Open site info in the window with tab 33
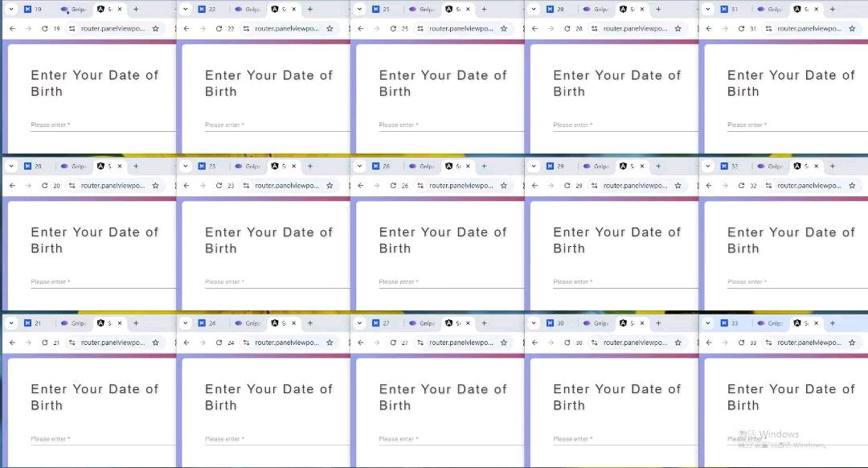This screenshot has width=868, height=468. [x=769, y=343]
